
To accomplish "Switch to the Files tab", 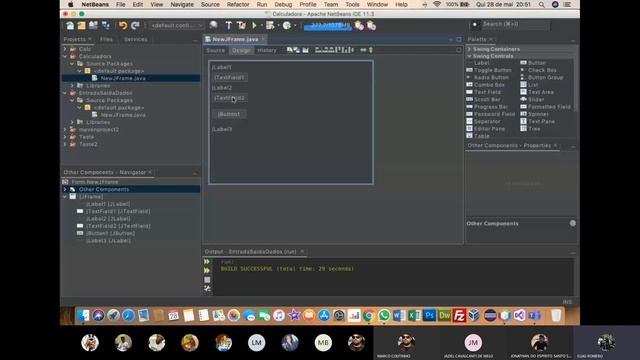I will click(106, 40).
